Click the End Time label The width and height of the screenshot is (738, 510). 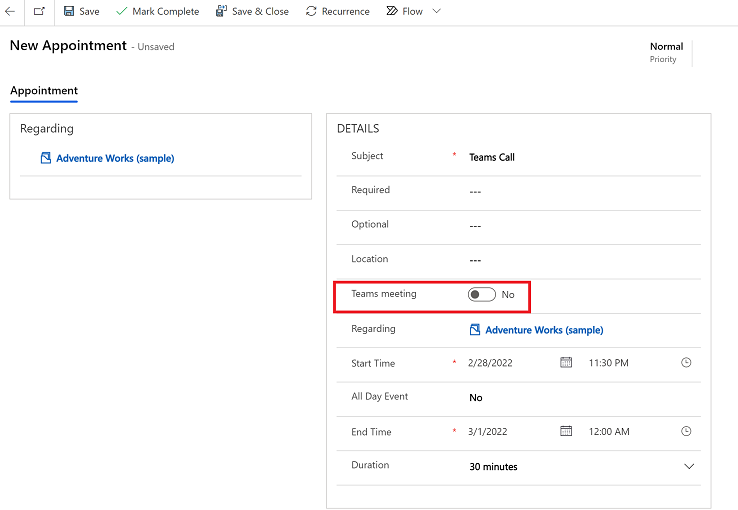click(371, 432)
